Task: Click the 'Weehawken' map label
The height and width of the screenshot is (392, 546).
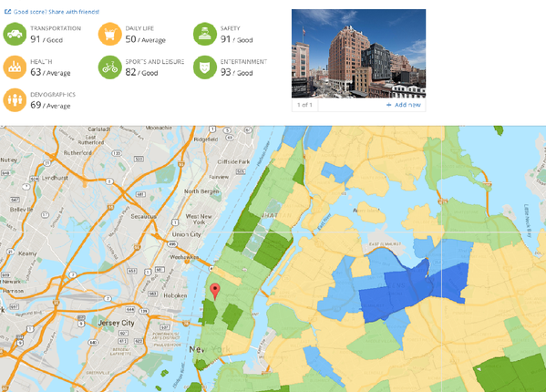Action: point(184,257)
